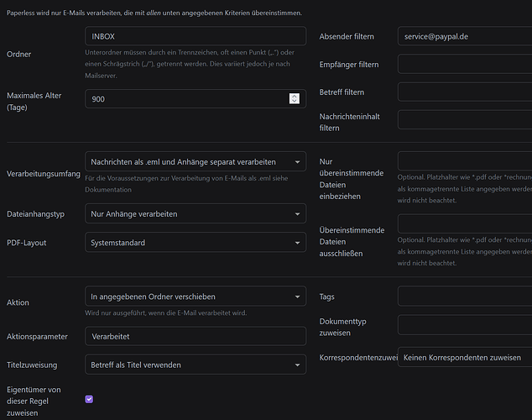Viewport: 532px width, 420px height.
Task: Click the stepper arrows in Maximales Alter field
Action: pos(294,99)
